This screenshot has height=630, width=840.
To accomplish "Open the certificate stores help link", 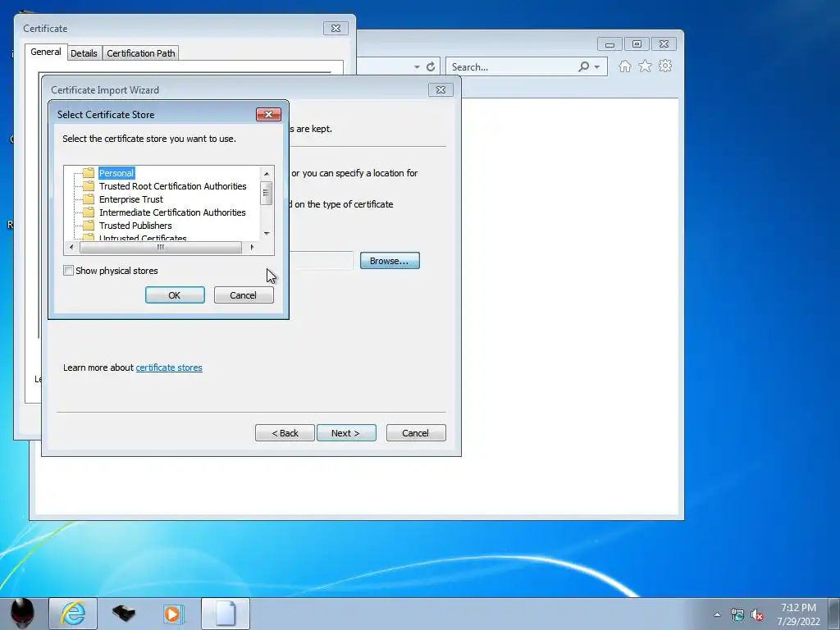I will coord(169,367).
